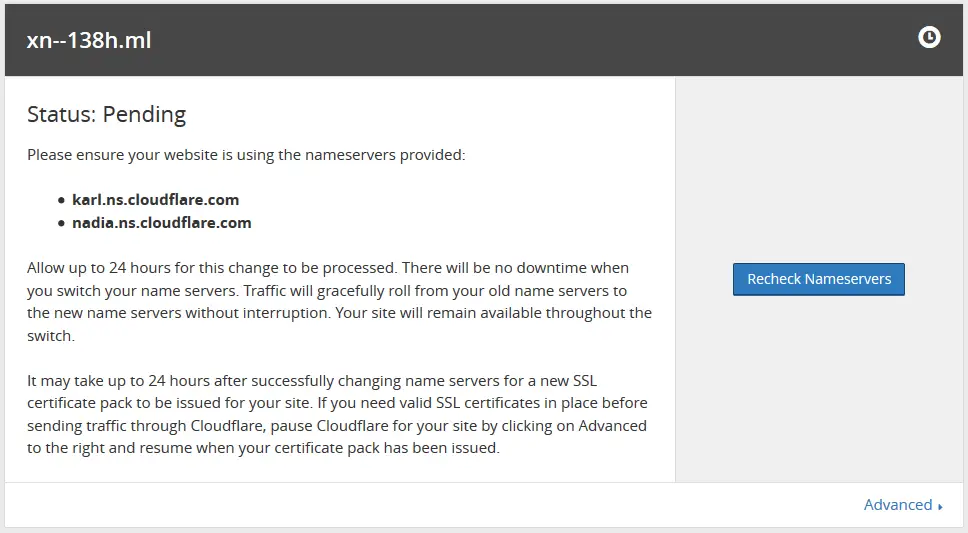Select the nadia.ns.cloudflare.com nameserver text

click(161, 223)
